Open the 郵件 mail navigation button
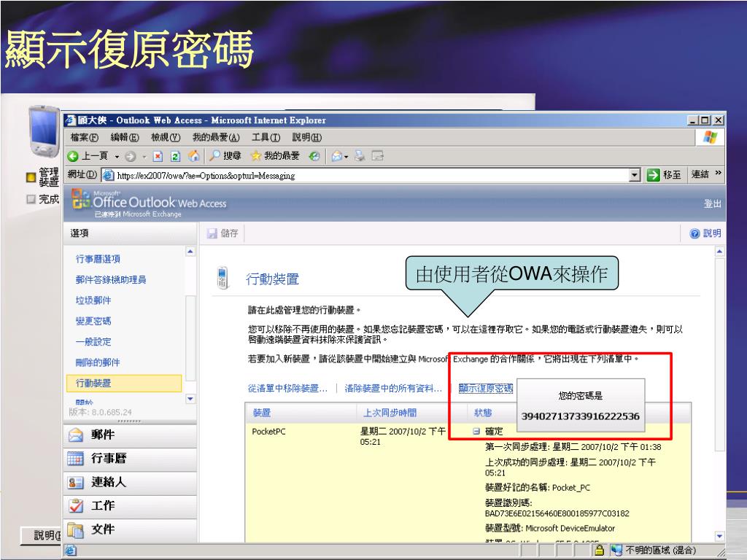Screen dimensions: 747x560 tap(130, 435)
